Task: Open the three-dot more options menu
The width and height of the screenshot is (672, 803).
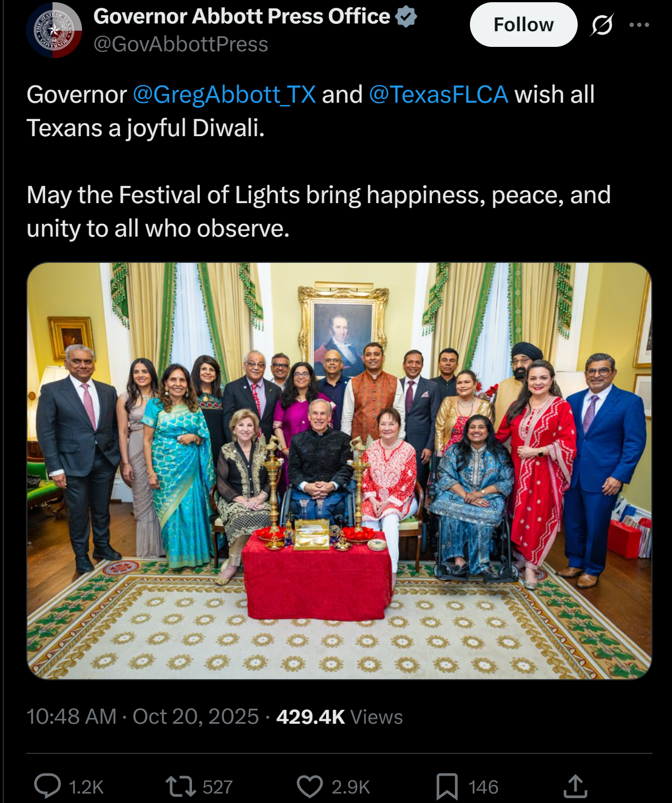Action: click(x=639, y=25)
